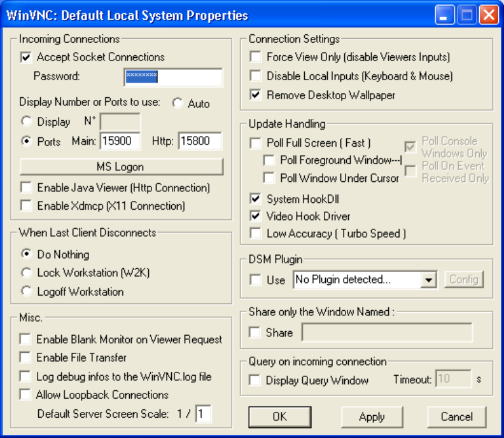The width and height of the screenshot is (504, 438).
Task: Minimize the WinVNC properties window
Action: click(445, 15)
